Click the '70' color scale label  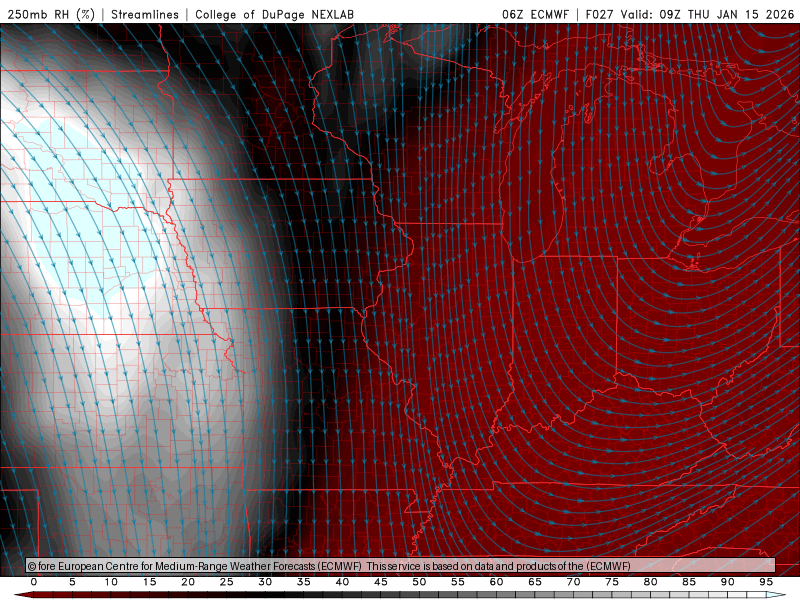click(573, 582)
